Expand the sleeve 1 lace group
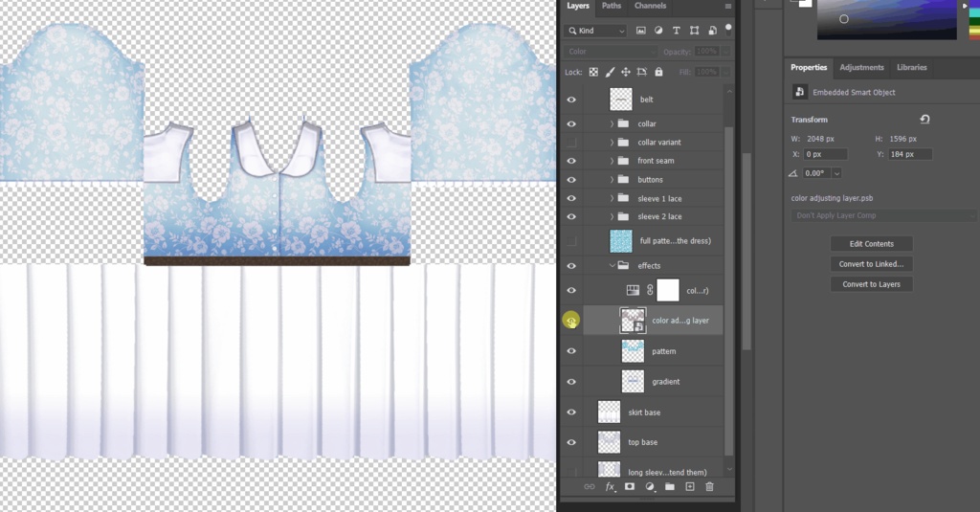980x512 pixels. pyautogui.click(x=612, y=198)
